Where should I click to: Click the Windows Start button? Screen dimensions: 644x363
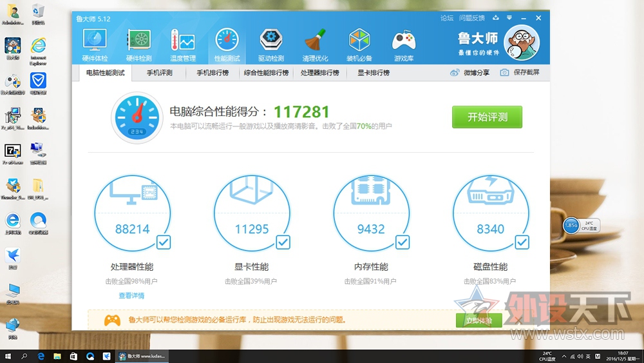click(x=8, y=356)
